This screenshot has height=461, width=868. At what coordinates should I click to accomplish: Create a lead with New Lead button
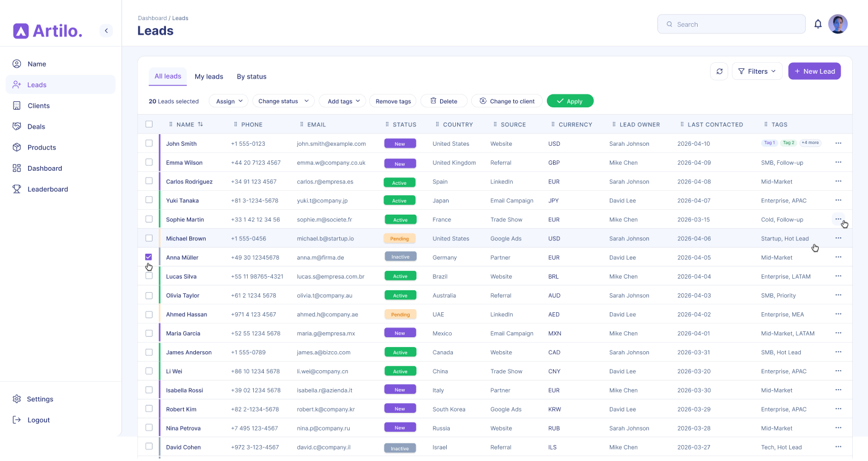click(814, 71)
